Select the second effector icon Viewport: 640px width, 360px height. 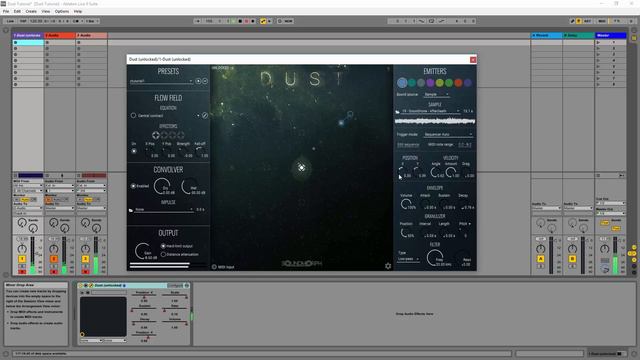[x=164, y=135]
